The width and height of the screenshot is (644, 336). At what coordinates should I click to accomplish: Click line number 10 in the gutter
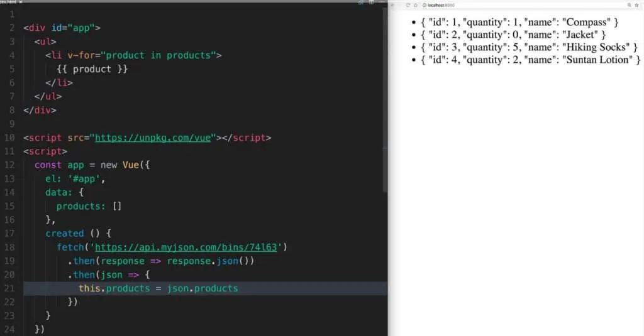(9, 138)
